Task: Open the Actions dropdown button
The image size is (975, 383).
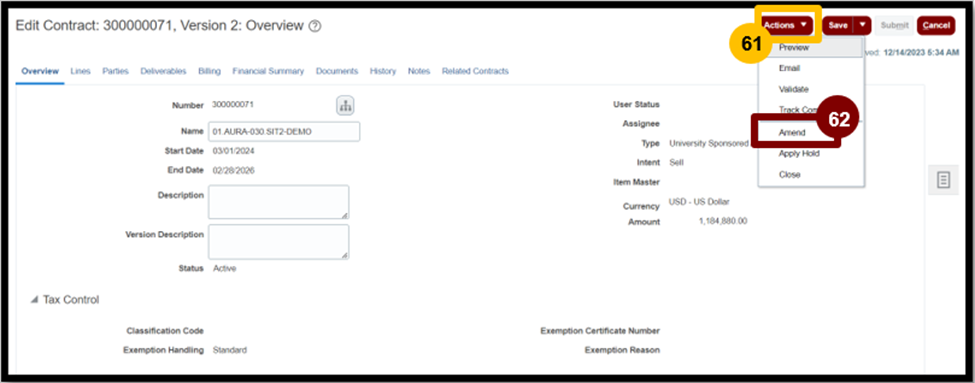Action: click(x=788, y=25)
